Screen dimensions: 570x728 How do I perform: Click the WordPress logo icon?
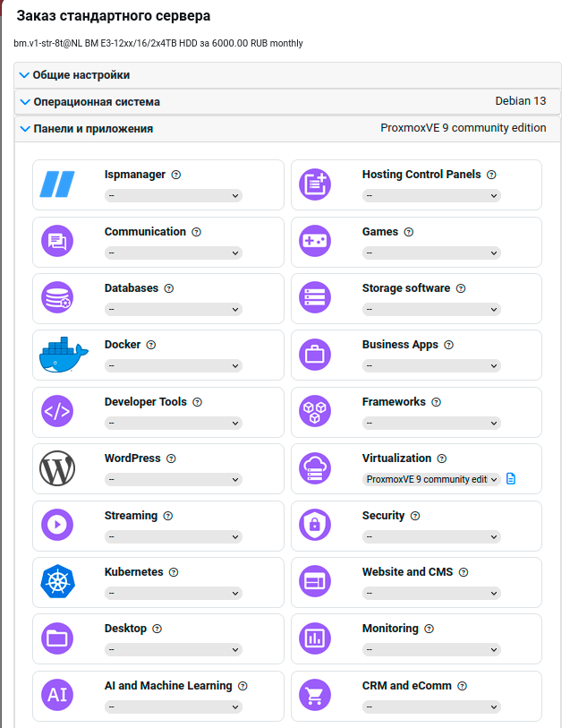pos(58,468)
